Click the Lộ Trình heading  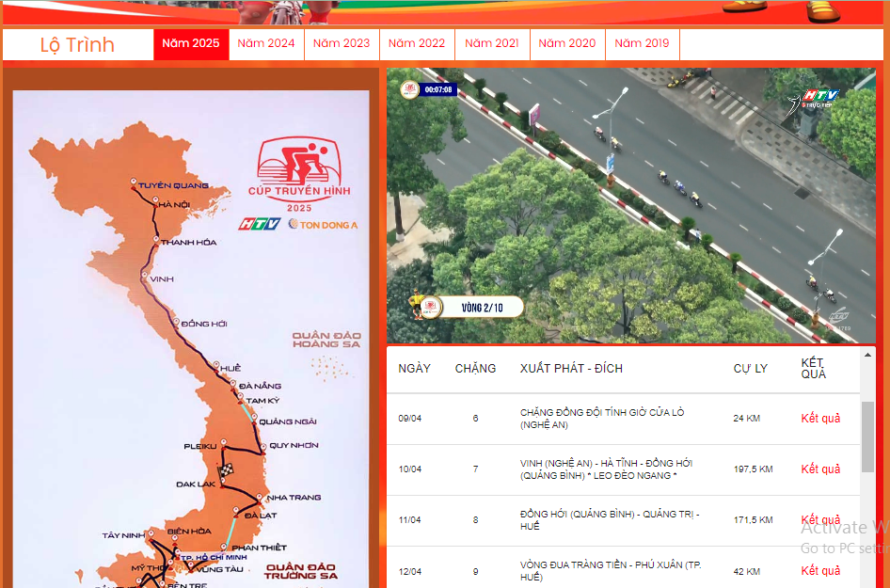(x=77, y=44)
